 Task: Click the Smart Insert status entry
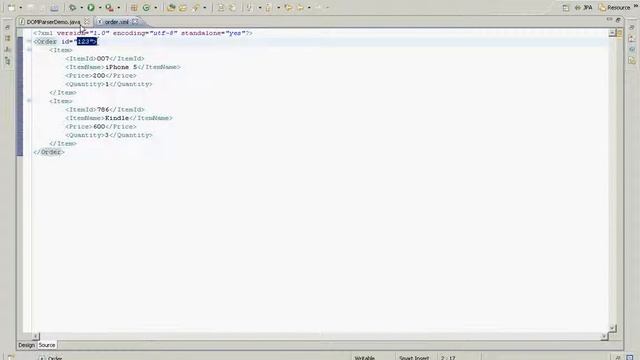(x=414, y=358)
